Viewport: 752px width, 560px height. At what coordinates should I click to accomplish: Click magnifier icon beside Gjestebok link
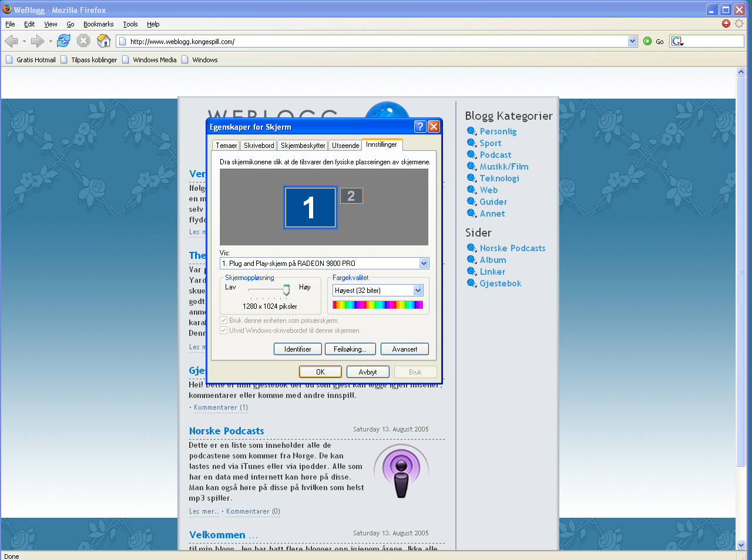[x=471, y=283]
